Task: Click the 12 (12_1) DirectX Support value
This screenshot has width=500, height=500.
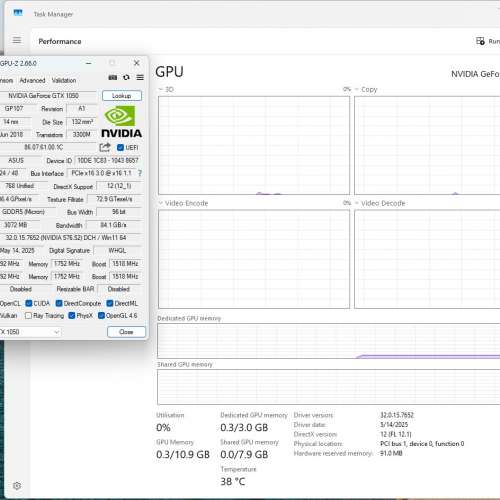Action: point(119,186)
